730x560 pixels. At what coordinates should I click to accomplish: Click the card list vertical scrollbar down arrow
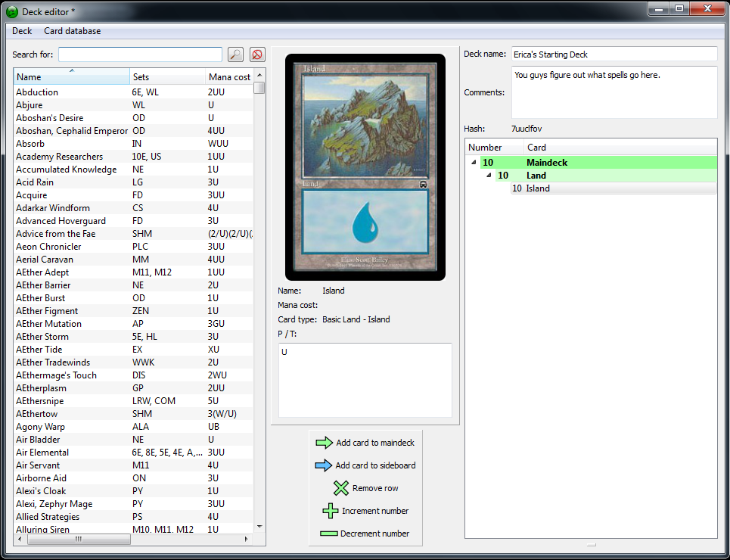[259, 527]
